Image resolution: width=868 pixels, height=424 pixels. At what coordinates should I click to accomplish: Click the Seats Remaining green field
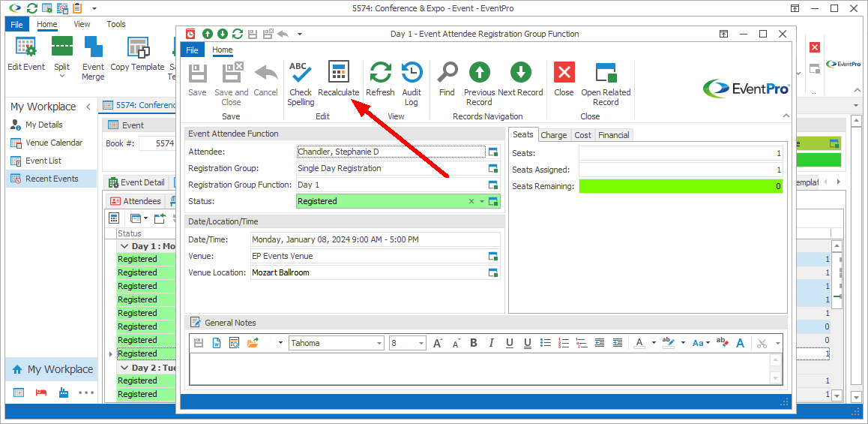point(681,186)
